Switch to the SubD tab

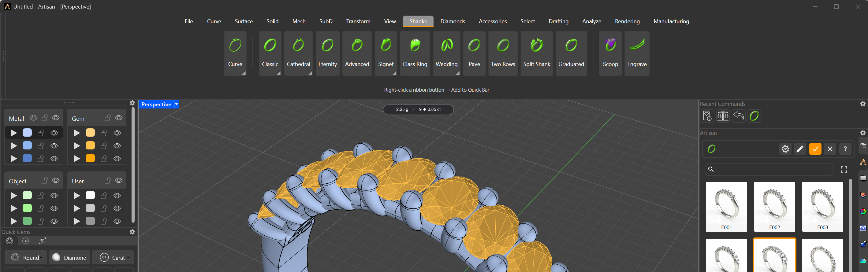pos(326,21)
